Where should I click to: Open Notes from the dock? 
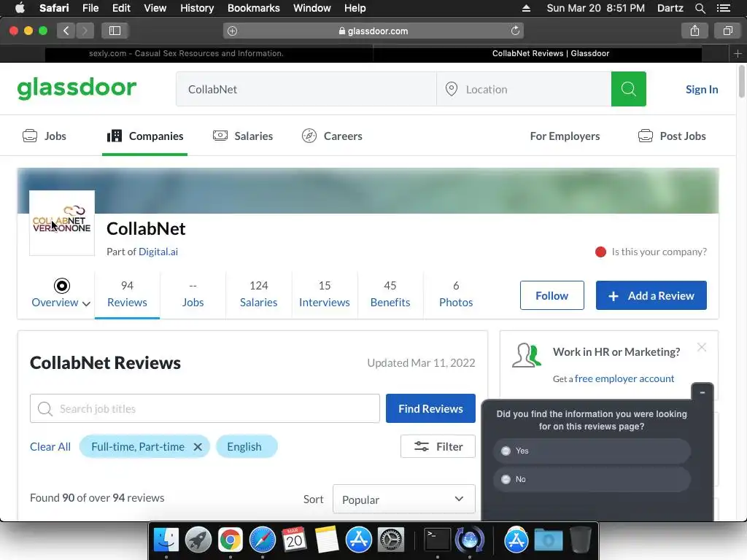pyautogui.click(x=326, y=540)
